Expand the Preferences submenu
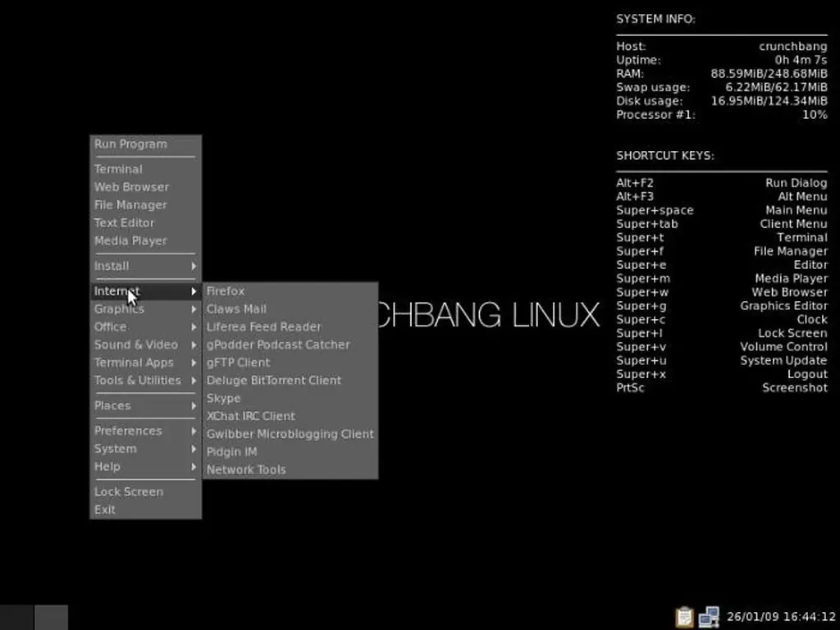This screenshot has height=630, width=840. pos(145,431)
